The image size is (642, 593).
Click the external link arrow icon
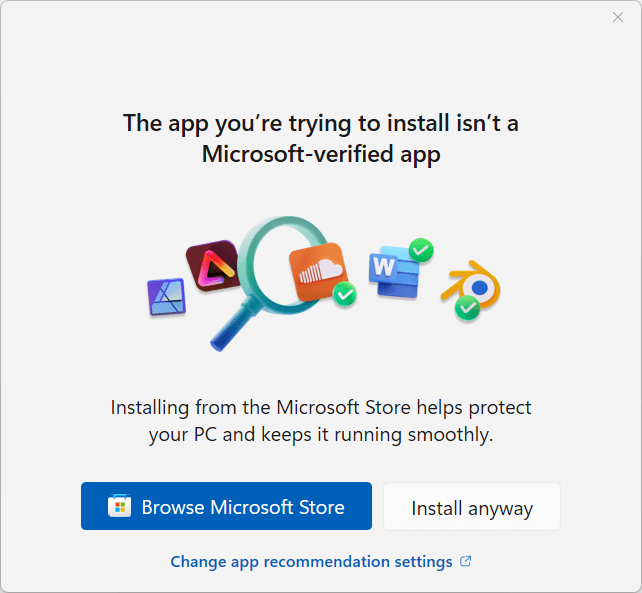click(x=466, y=562)
